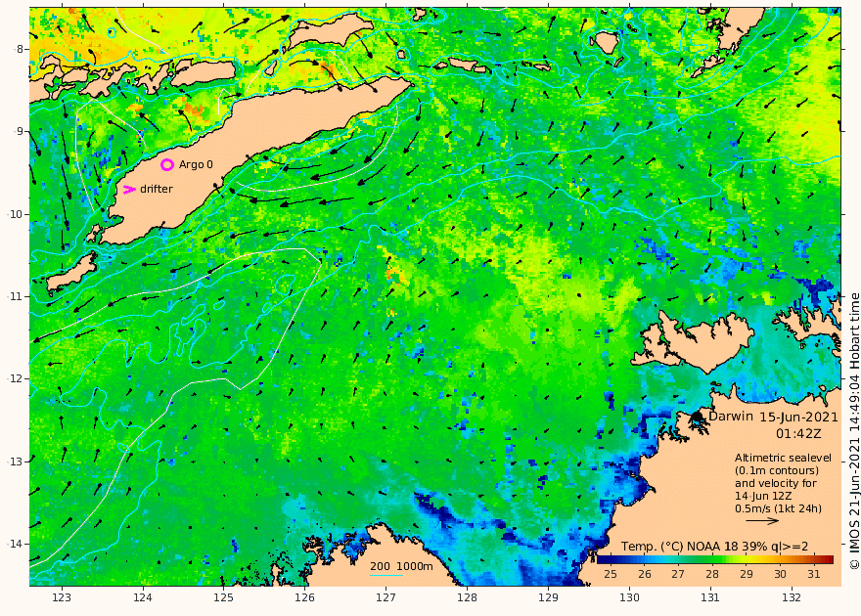Click the time stamp '01:42Z'
Screen dimensions: 861x616
point(798,433)
